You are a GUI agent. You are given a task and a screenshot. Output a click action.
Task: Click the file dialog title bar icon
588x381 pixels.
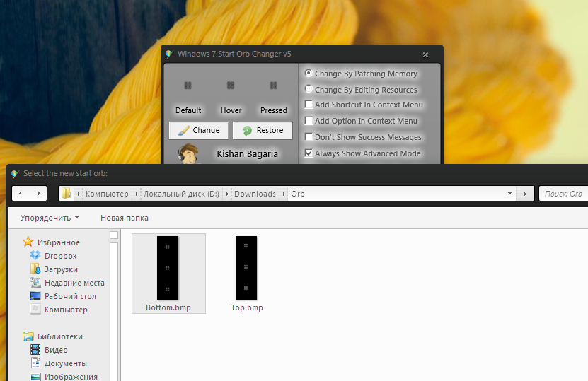pos(15,173)
